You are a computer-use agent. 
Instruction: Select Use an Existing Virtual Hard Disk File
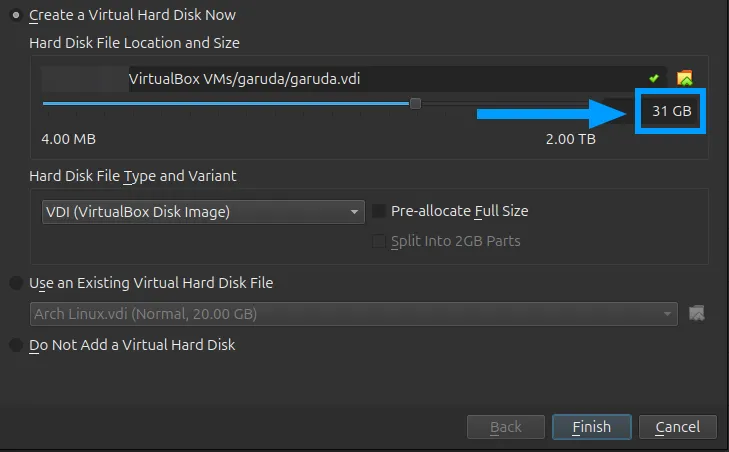(16, 283)
